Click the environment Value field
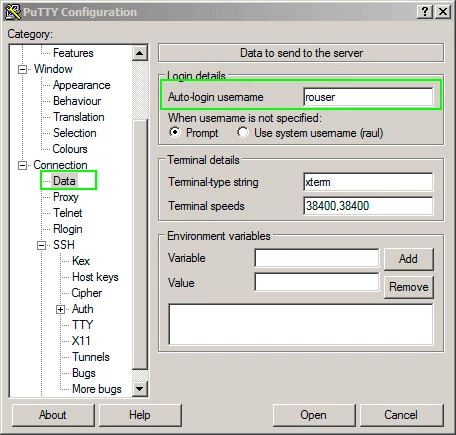Screen dimensions: 456x435 click(x=317, y=282)
